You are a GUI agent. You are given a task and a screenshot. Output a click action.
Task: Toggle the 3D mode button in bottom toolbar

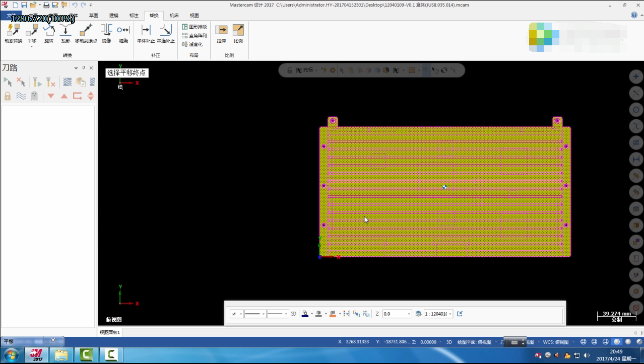coord(293,314)
